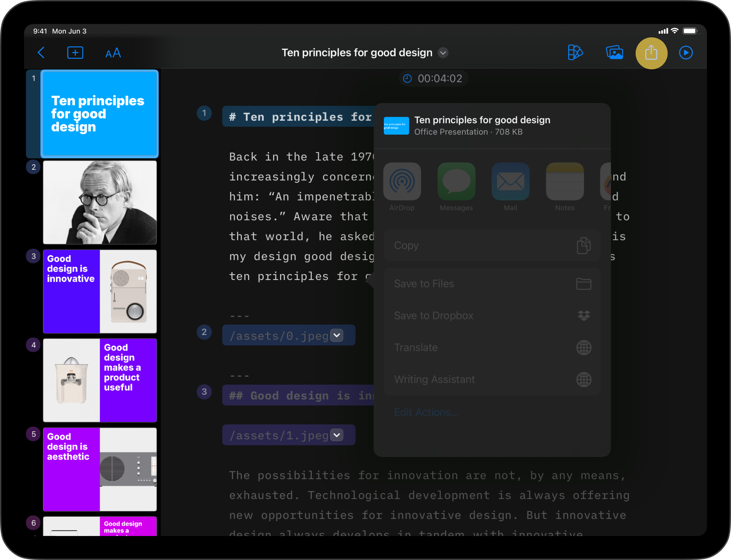Expand the document title dropdown arrow

444,52
